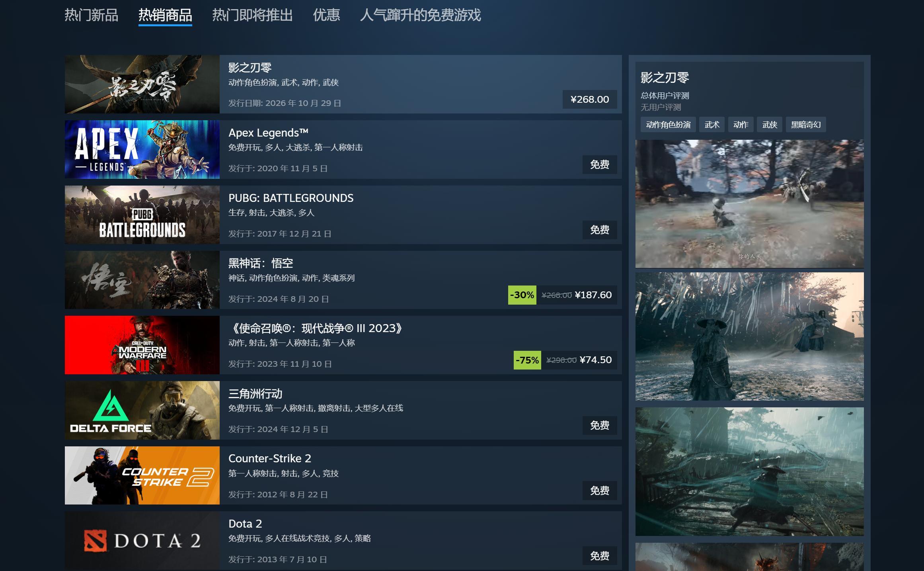The width and height of the screenshot is (924, 571).
Task: Click the 黑神话：悟空 title
Action: point(261,263)
